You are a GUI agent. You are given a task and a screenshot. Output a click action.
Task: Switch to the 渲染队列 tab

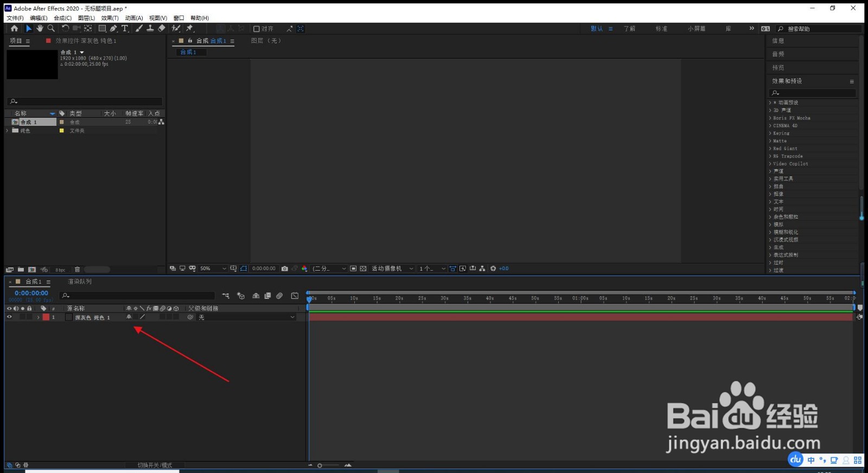[80, 282]
